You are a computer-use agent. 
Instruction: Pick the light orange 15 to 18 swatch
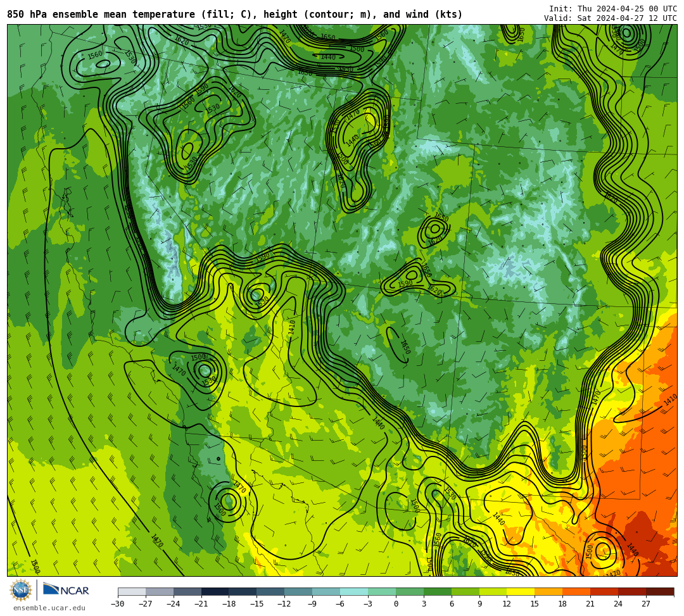pos(548,591)
